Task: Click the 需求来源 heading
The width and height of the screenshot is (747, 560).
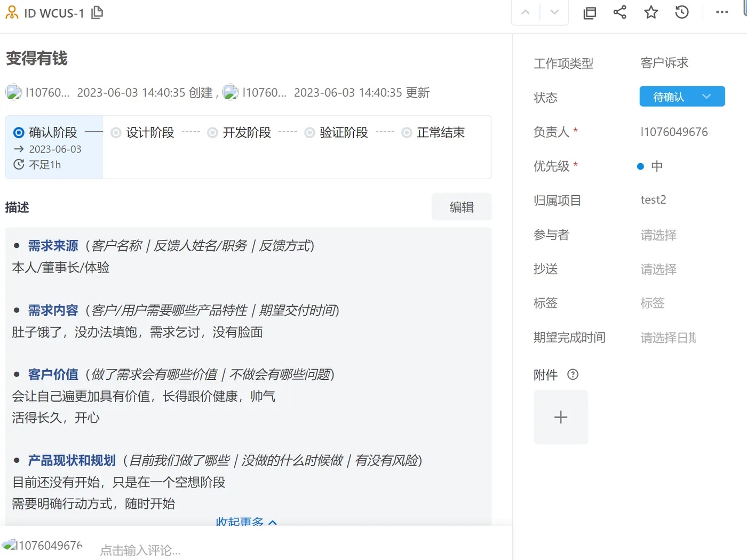Action: tap(53, 245)
